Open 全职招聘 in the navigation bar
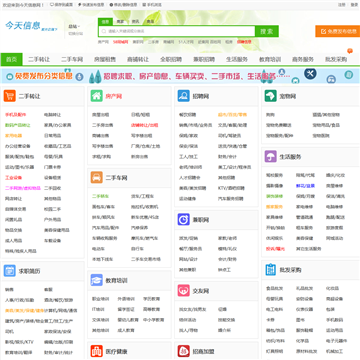The height and width of the screenshot is (360, 360). point(171,59)
